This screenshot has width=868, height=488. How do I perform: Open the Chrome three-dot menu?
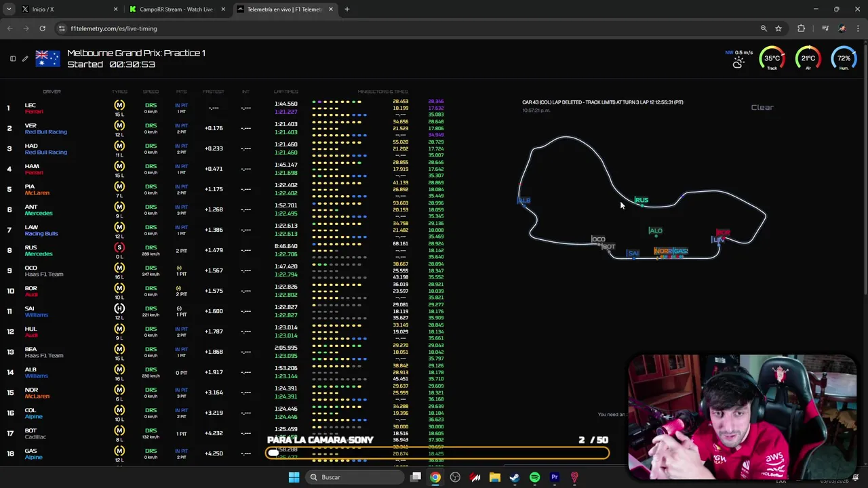pos(859,28)
